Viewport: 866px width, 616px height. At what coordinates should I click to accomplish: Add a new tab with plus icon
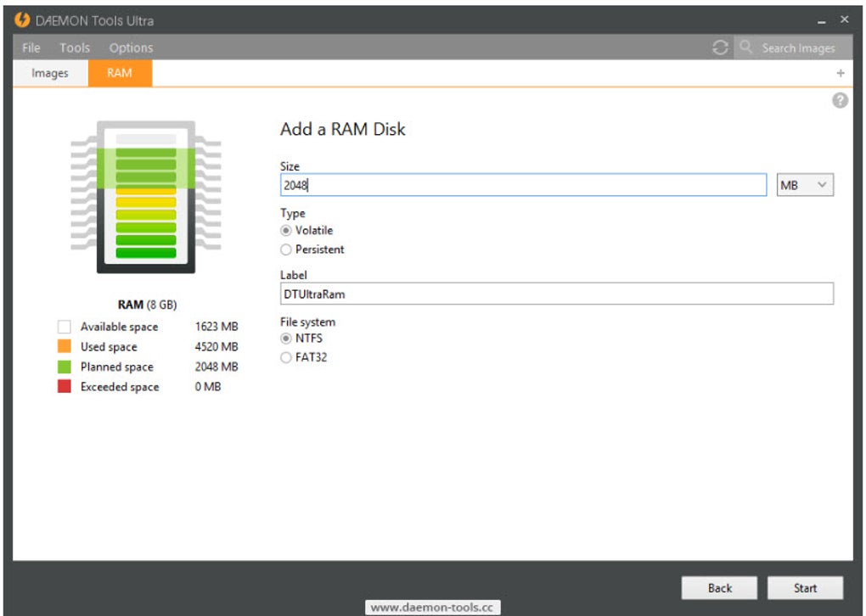(840, 73)
